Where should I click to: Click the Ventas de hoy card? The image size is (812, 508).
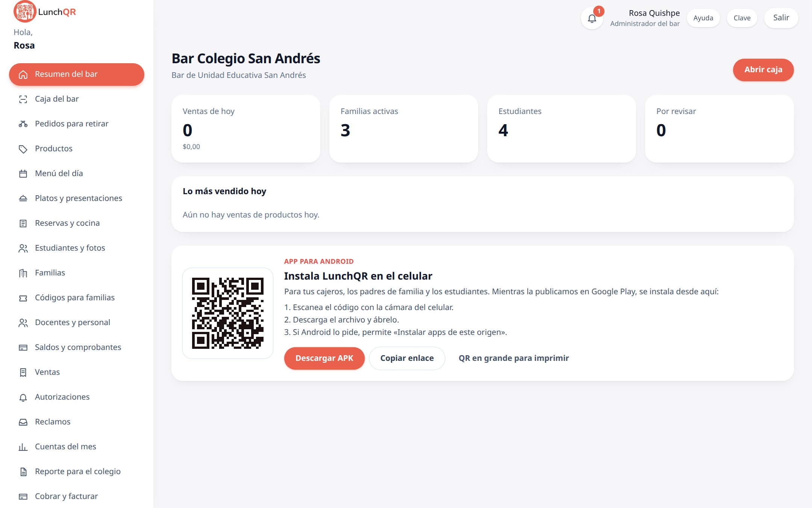point(246,129)
